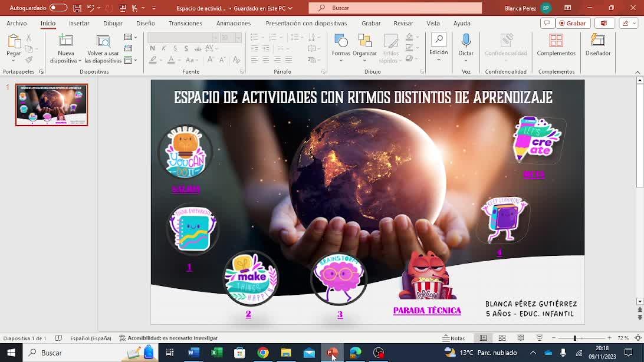Click the zoom slider handle
Screen dimensions: 644x362
575,338
